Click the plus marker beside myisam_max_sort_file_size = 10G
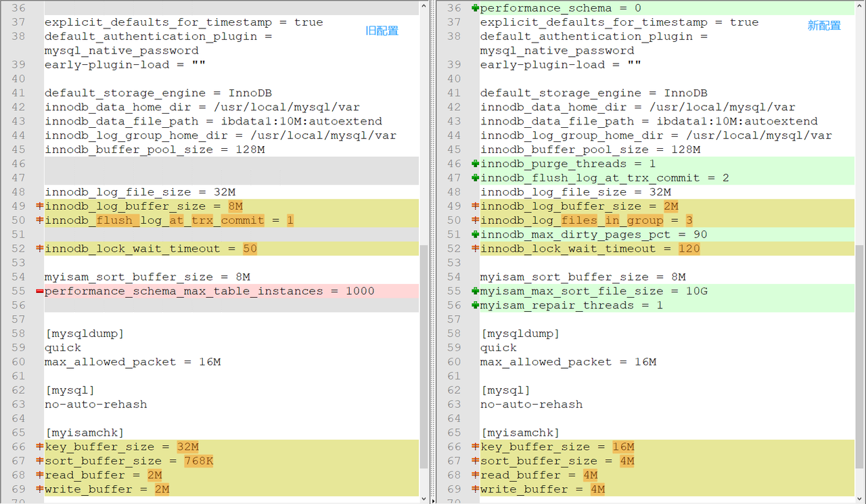The image size is (866, 504). [x=476, y=292]
